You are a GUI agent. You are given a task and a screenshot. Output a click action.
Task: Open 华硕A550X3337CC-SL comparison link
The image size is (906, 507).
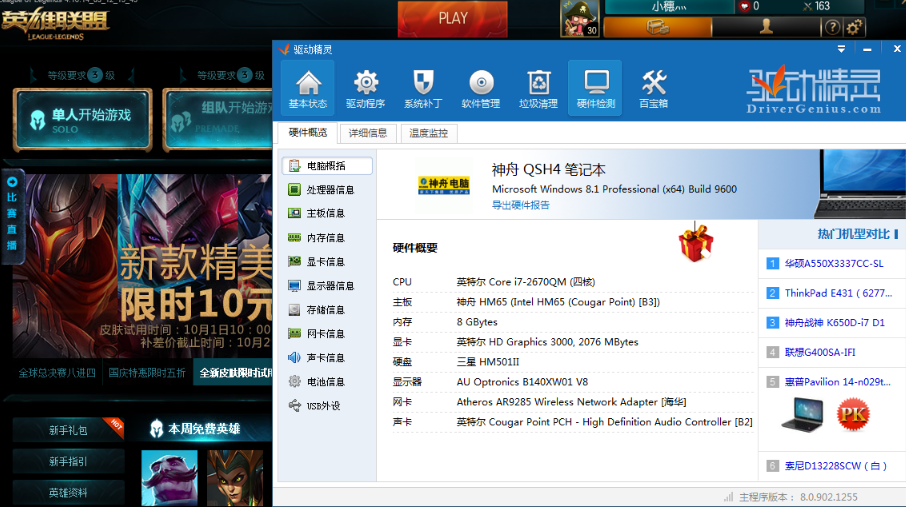pyautogui.click(x=834, y=264)
